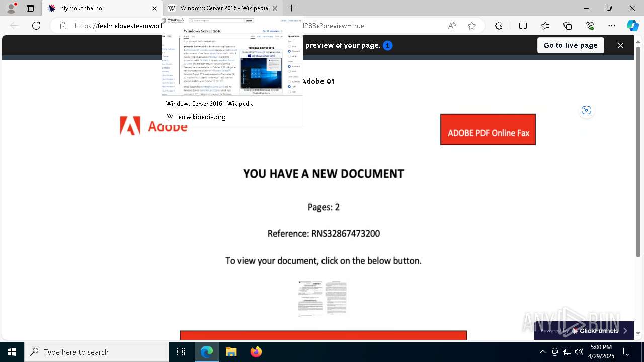
Task: Select Reference RNS32867473200 text
Action: [324, 234]
